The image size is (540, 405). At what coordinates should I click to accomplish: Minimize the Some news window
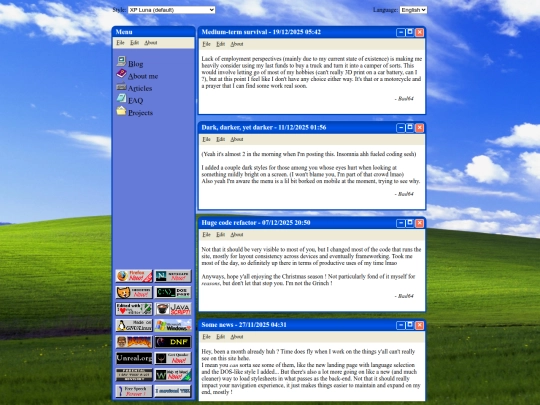coord(401,325)
